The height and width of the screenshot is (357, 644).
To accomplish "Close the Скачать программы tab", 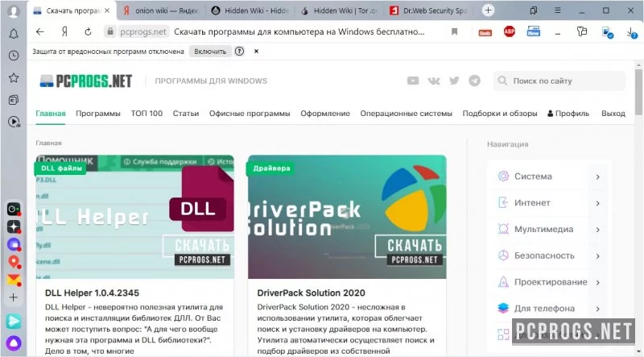I will coord(107,10).
